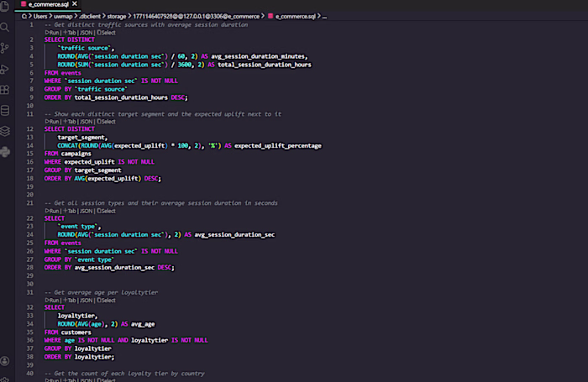
Task: Open the Extensions view
Action: [x=5, y=90]
